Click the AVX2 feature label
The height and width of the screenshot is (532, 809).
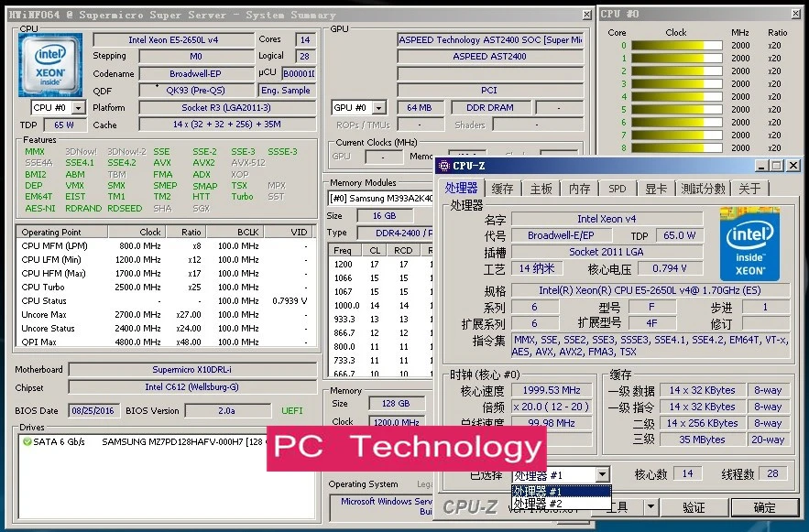tap(203, 163)
